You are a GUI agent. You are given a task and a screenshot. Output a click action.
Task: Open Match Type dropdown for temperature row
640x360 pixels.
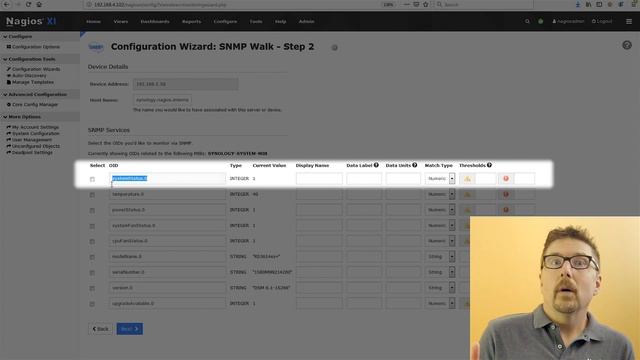(440, 194)
